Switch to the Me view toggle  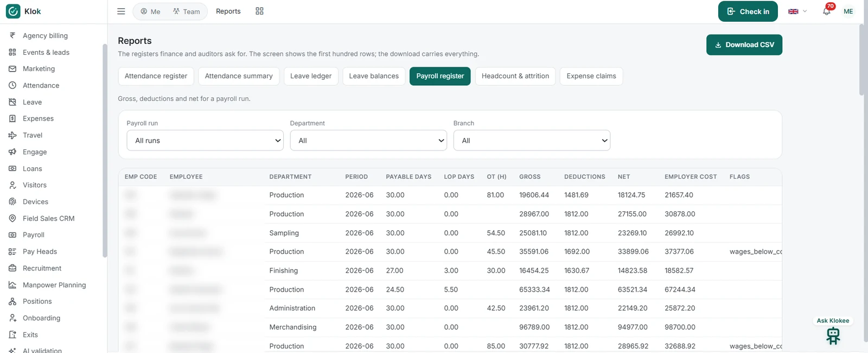point(150,11)
